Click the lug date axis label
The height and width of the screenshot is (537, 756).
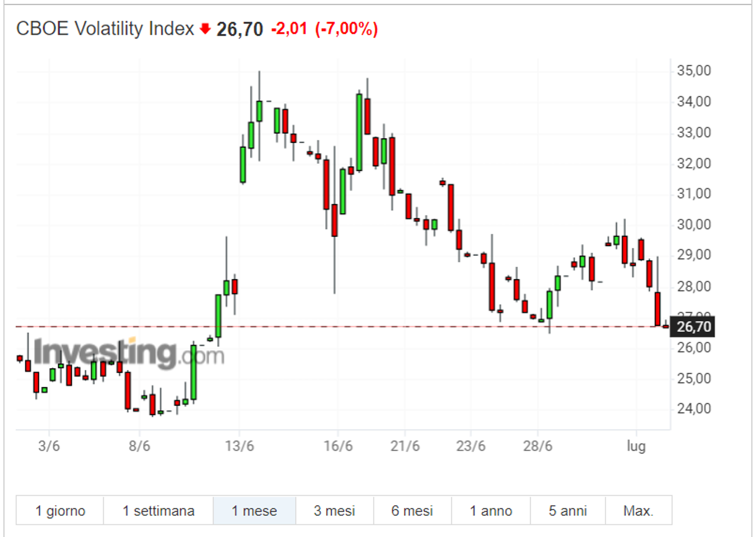click(636, 446)
